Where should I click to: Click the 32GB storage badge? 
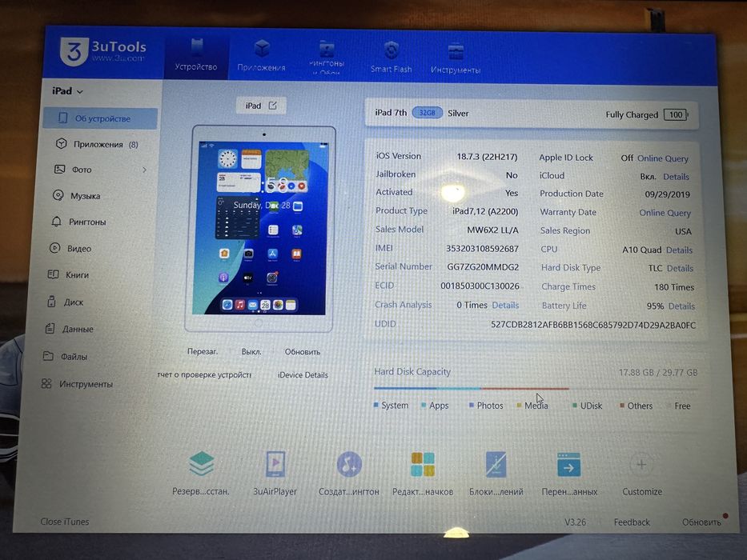pos(428,113)
